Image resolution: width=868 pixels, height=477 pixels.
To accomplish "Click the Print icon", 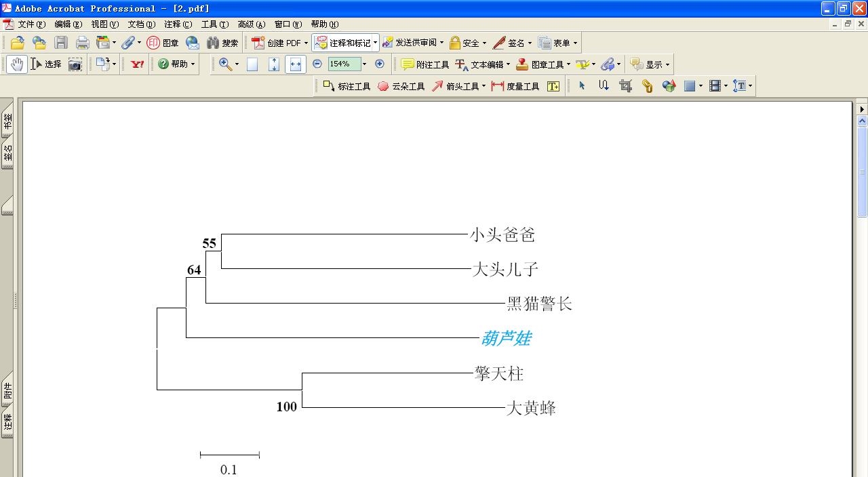I will pyautogui.click(x=82, y=43).
